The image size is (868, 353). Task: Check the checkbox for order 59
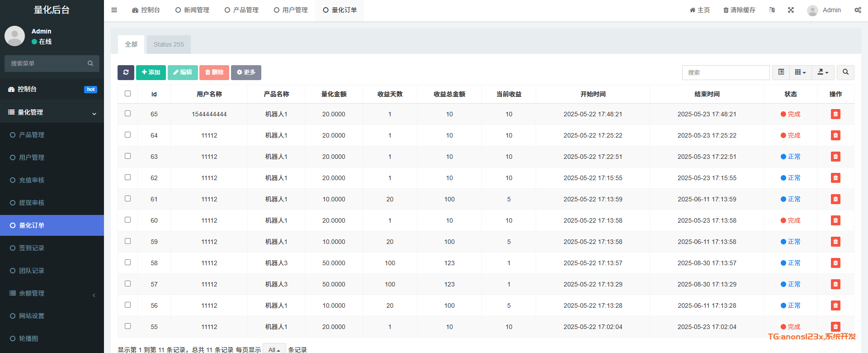coord(127,241)
